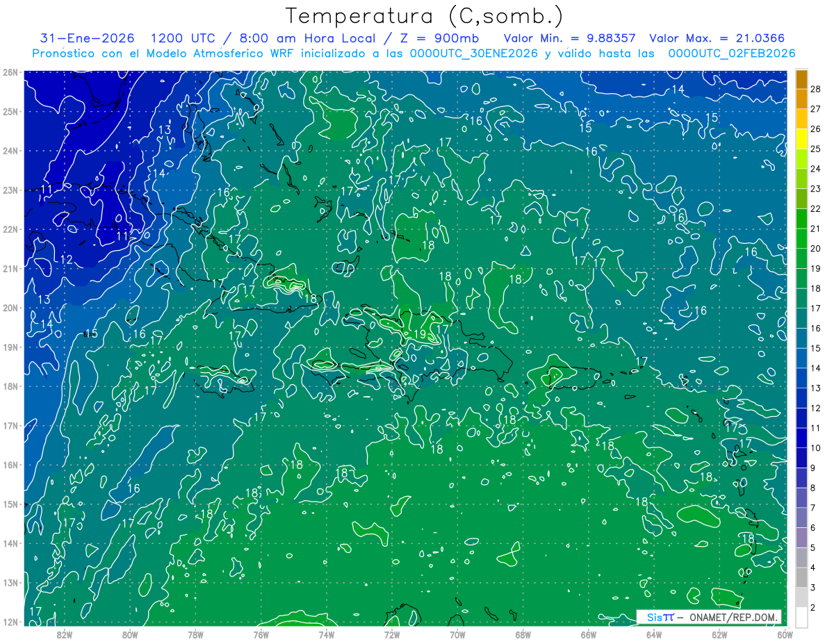Click the '0000UTC_30ENE2026' initialization time
Viewport: 834px width, 644px height.
[x=474, y=53]
